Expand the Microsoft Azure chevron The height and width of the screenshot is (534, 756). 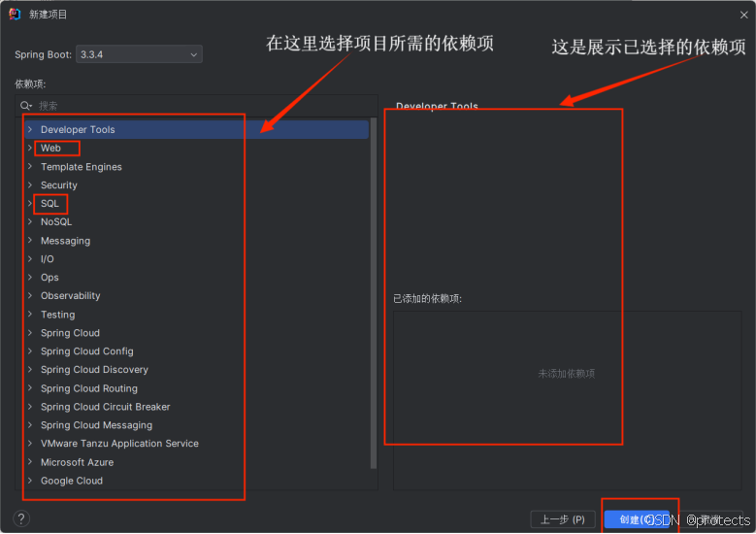(x=30, y=461)
